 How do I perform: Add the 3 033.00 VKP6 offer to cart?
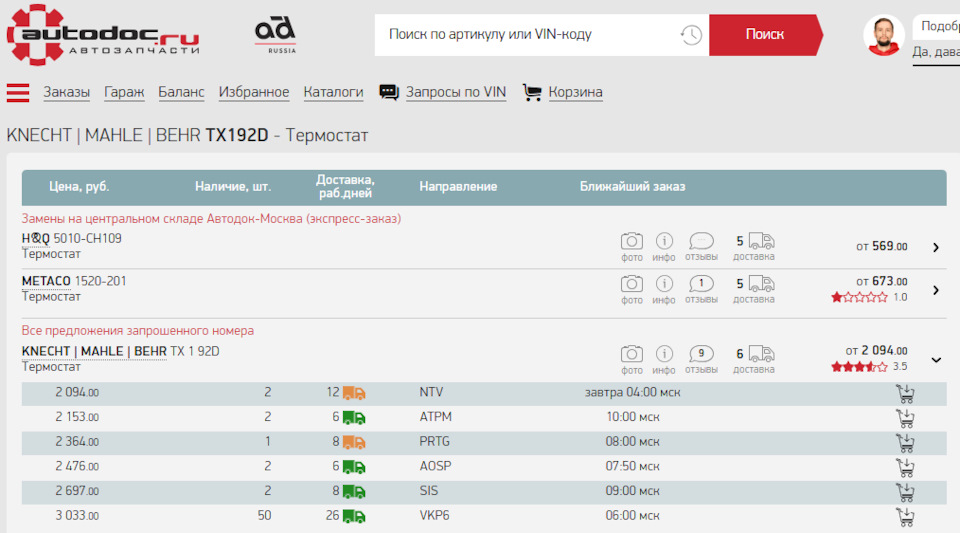pyautogui.click(x=905, y=516)
